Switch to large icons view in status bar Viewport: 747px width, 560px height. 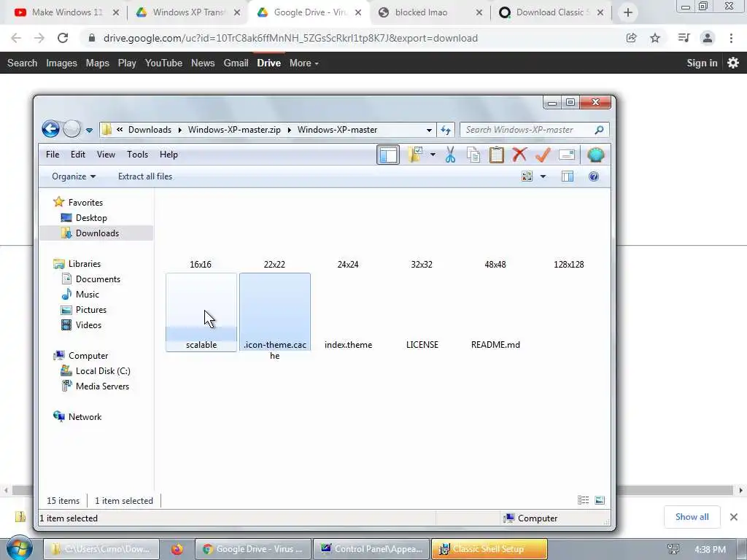pyautogui.click(x=600, y=500)
